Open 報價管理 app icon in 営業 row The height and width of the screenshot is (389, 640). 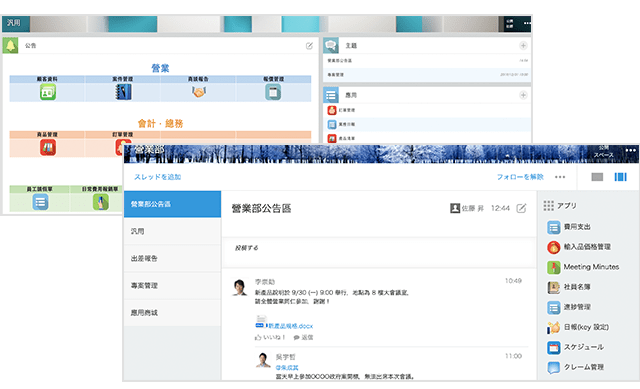pyautogui.click(x=273, y=92)
